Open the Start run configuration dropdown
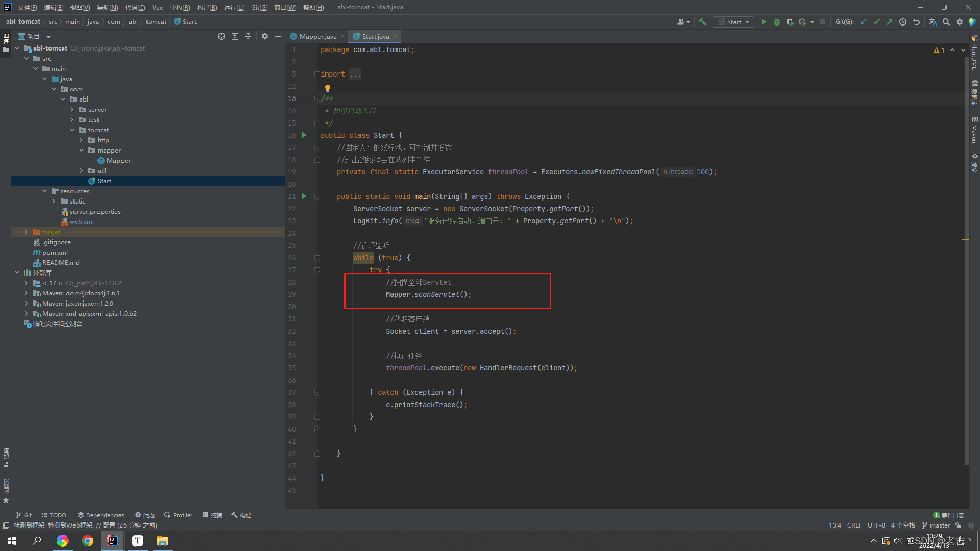980x551 pixels. 733,22
